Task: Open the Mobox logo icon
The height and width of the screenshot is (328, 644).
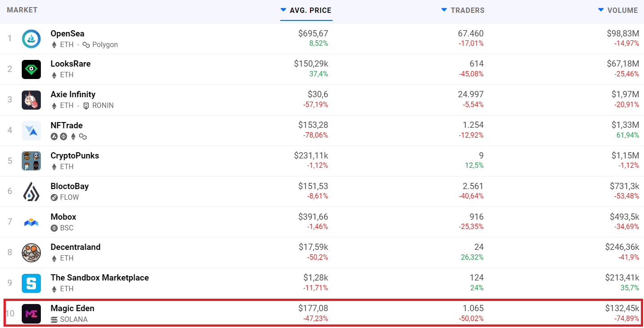Action: click(31, 222)
